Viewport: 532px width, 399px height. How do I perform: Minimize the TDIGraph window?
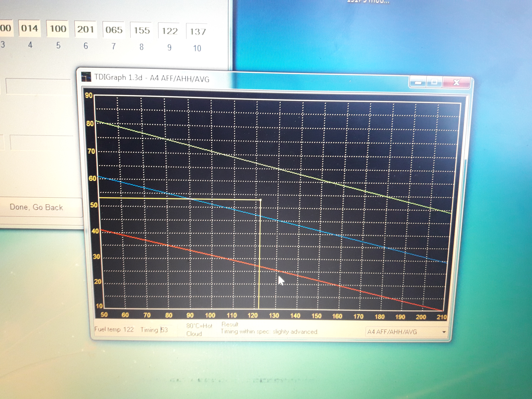point(418,83)
